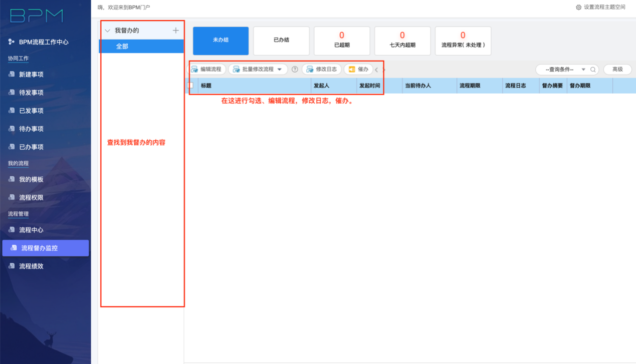Image resolution: width=636 pixels, height=364 pixels.
Task: Click the search magnifier icon
Action: 593,70
